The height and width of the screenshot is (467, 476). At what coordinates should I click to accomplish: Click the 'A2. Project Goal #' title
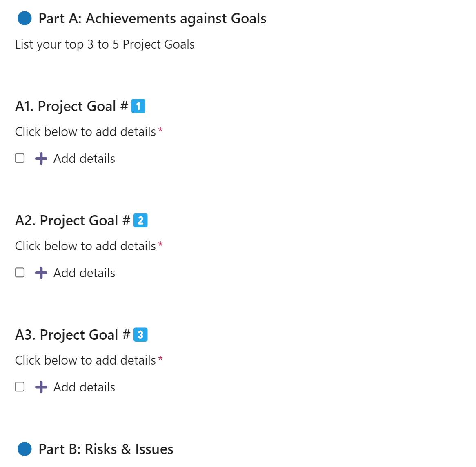(x=72, y=221)
